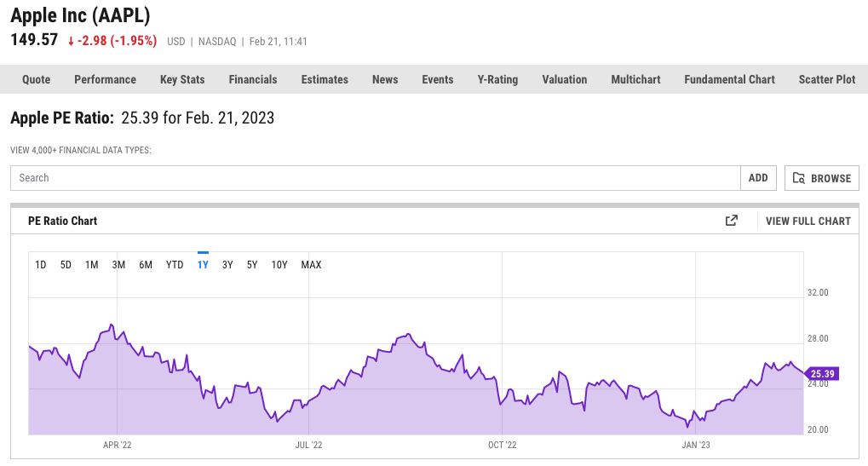The width and height of the screenshot is (868, 466).
Task: Click the Apple Inc (AAPL) heading
Action: [x=80, y=15]
